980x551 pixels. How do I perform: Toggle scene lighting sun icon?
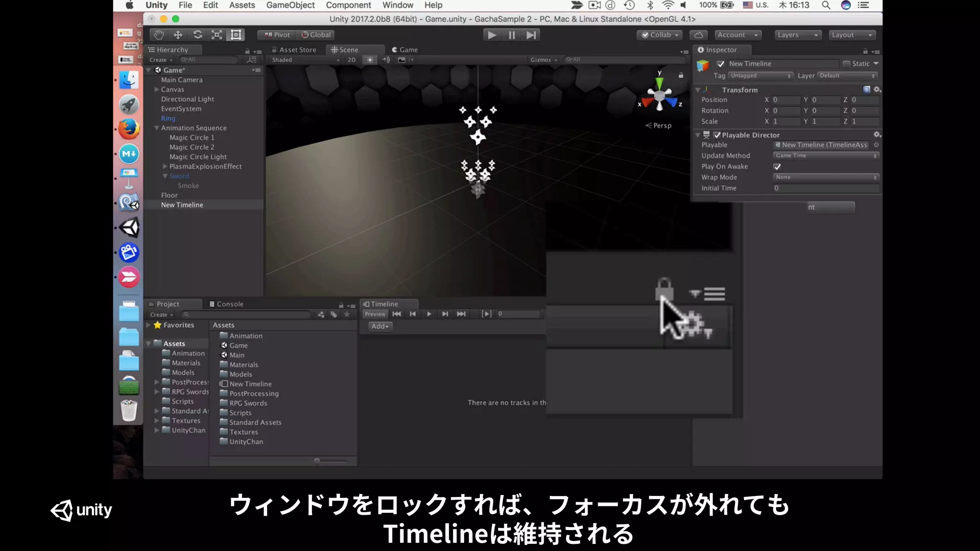click(x=370, y=60)
